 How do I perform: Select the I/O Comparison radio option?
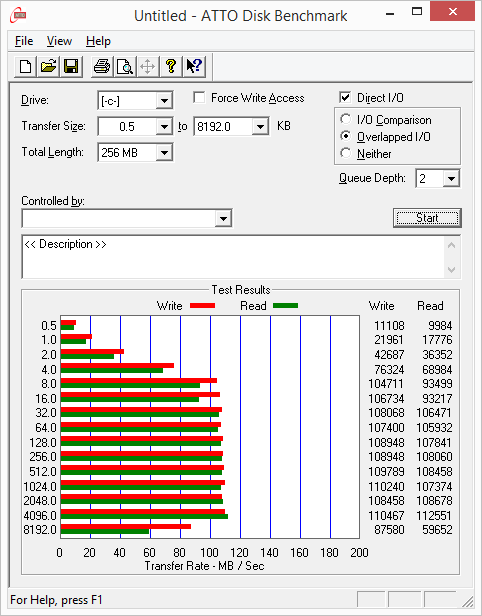(346, 119)
